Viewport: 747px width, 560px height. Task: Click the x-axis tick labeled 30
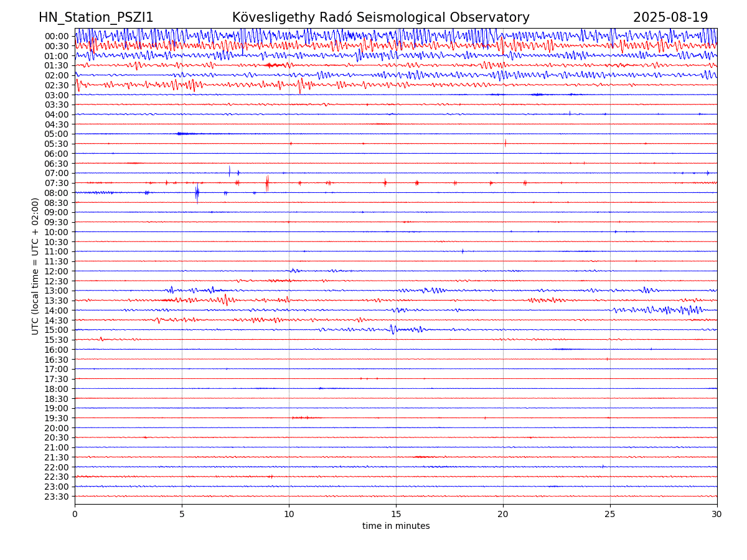(x=717, y=515)
